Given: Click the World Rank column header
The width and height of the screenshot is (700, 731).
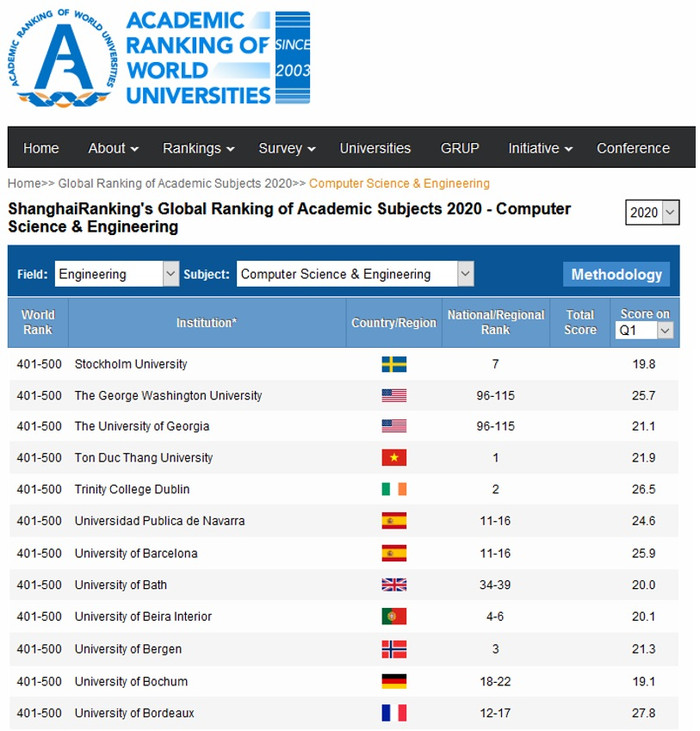Looking at the screenshot, I should pyautogui.click(x=38, y=322).
